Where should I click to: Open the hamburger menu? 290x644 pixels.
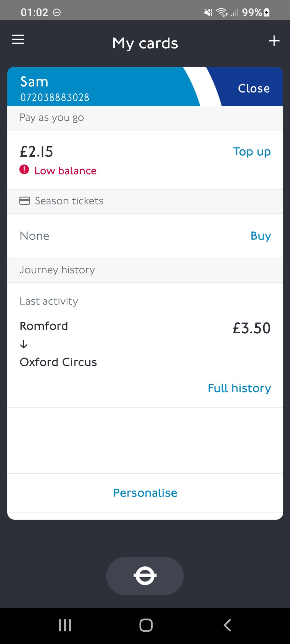(x=18, y=40)
